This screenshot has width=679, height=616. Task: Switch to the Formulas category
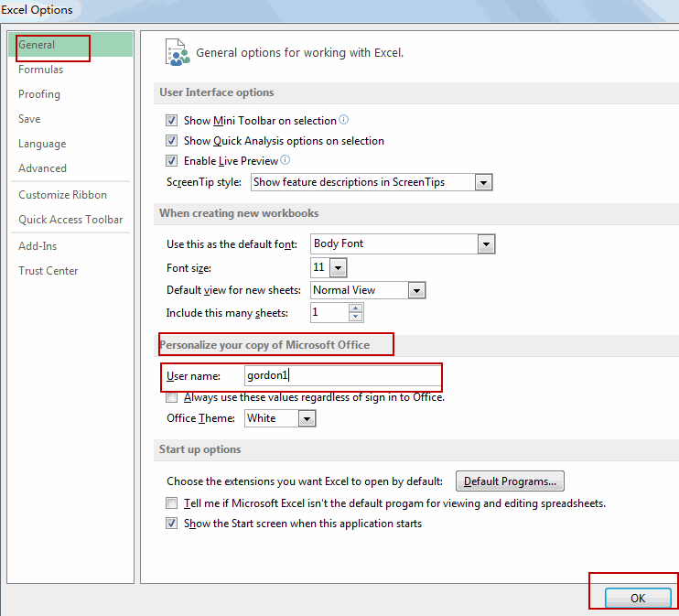click(x=40, y=70)
